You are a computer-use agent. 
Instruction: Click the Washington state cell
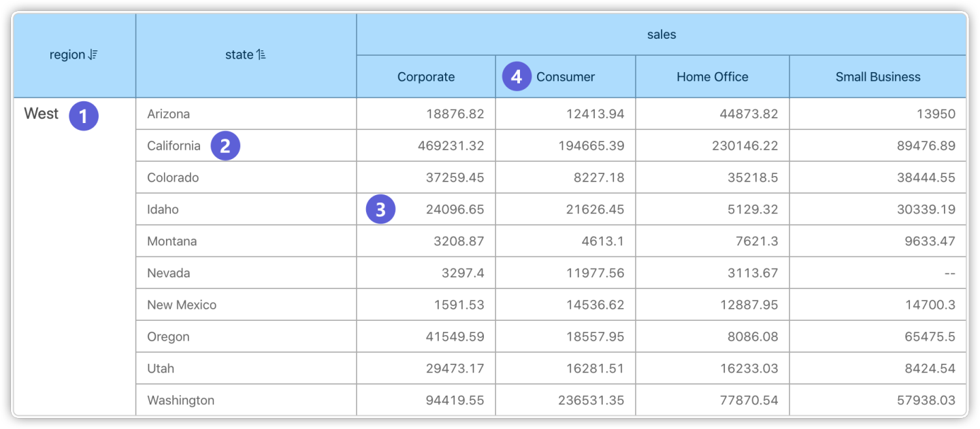pyautogui.click(x=180, y=400)
